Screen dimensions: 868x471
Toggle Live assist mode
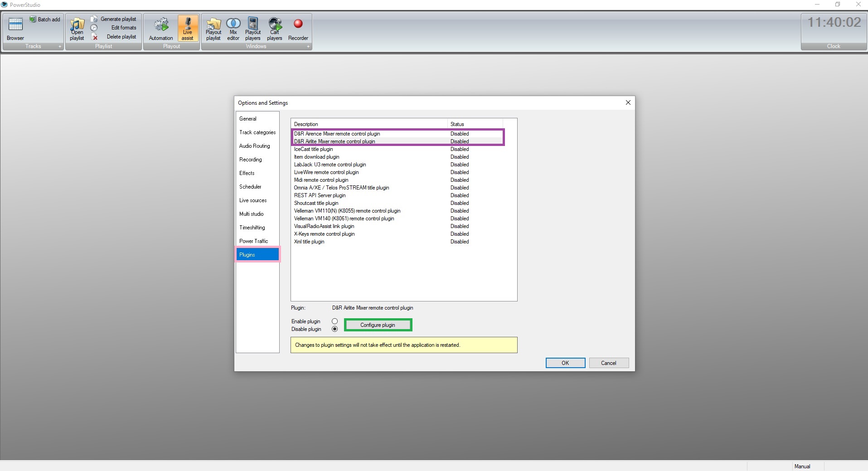tap(188, 29)
